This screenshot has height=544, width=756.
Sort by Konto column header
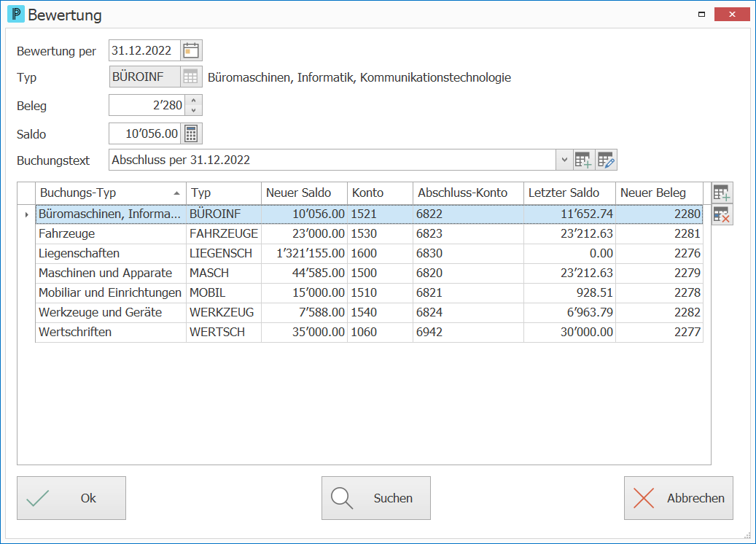(x=380, y=193)
